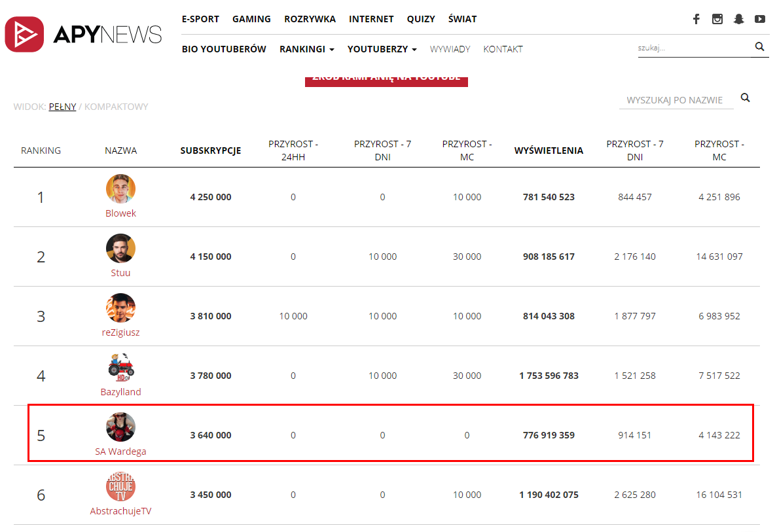Open the BIO YOUTUBERÓW page
This screenshot has height=532, width=777.
(224, 49)
